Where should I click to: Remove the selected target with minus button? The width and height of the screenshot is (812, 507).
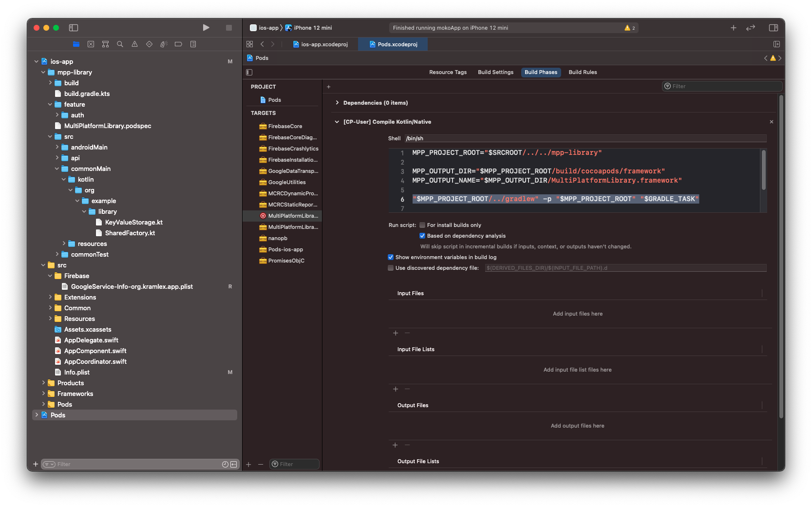(x=261, y=465)
